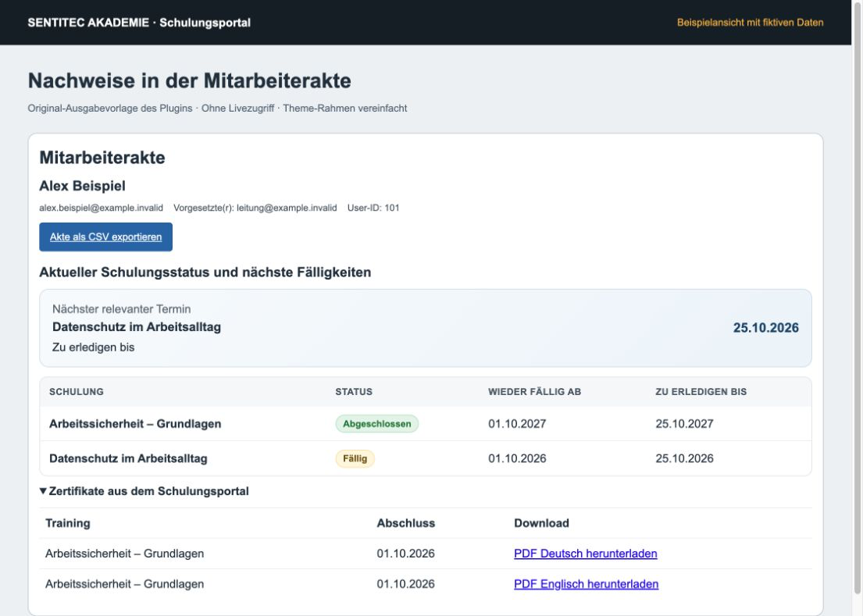Collapse 'Zertifikate aus dem Schulungsportal' section
This screenshot has width=863, height=616.
(144, 491)
